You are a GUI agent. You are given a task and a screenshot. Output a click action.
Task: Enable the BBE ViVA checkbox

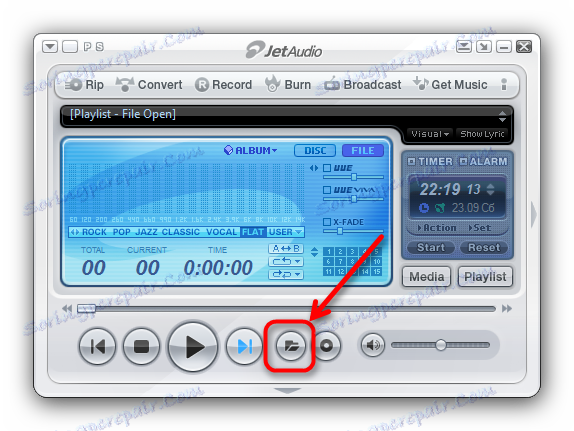[x=327, y=190]
